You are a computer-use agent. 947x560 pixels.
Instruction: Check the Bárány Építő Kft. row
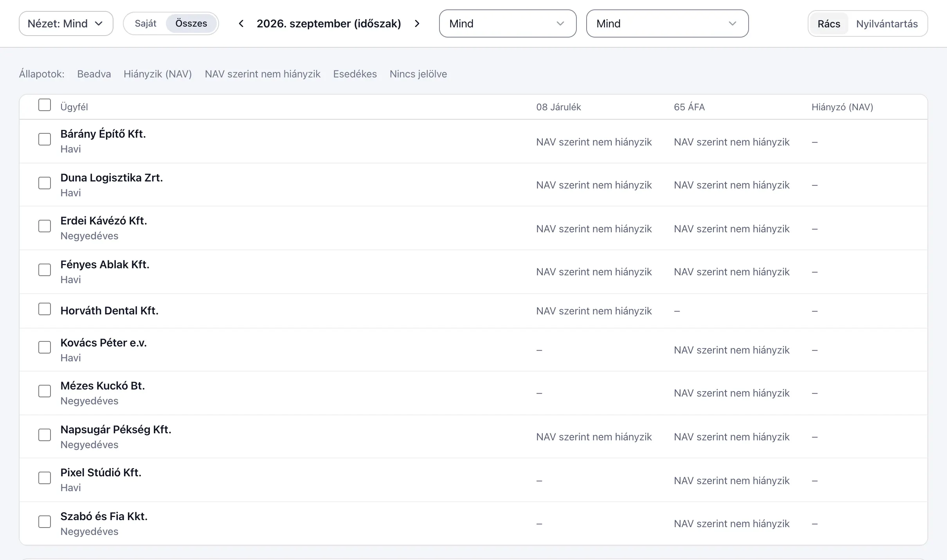45,139
